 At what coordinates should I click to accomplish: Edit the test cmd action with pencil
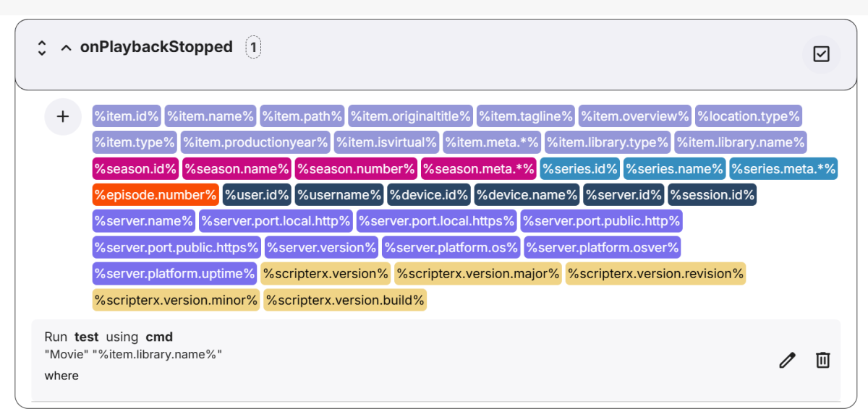(787, 360)
